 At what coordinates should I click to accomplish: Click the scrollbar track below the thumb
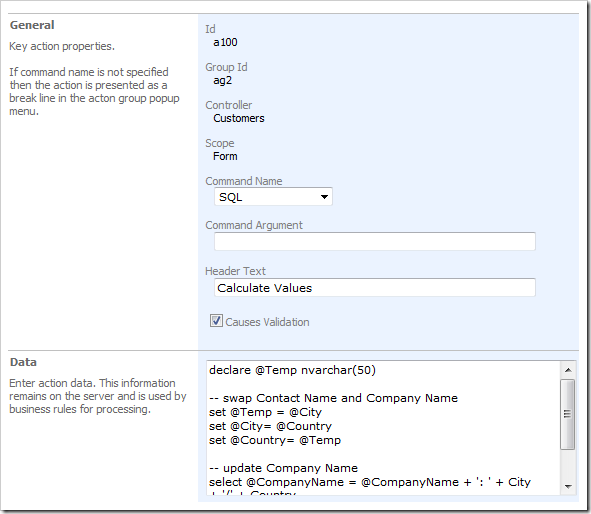pos(568,464)
